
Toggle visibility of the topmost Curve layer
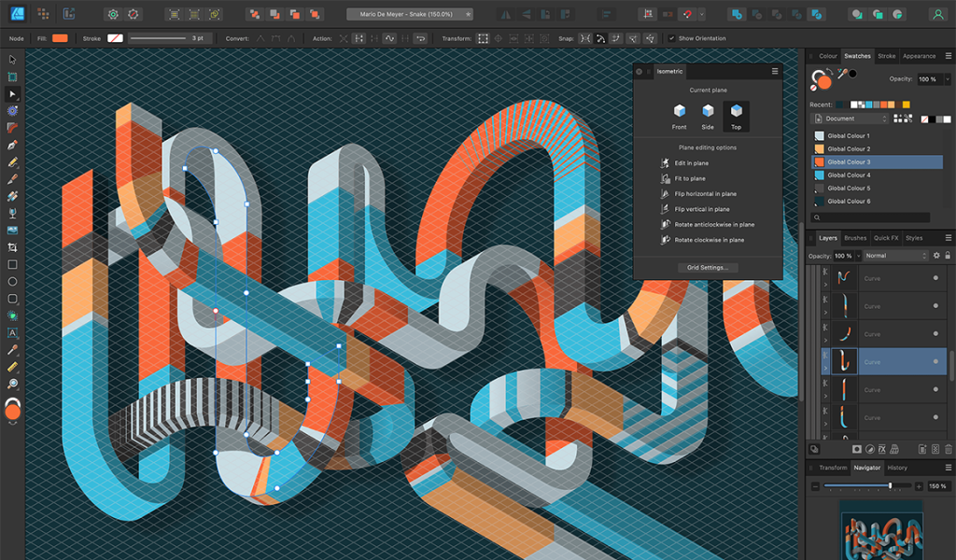click(935, 278)
